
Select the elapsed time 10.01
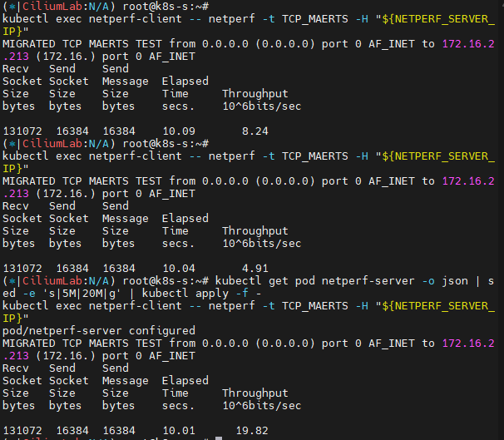click(178, 430)
